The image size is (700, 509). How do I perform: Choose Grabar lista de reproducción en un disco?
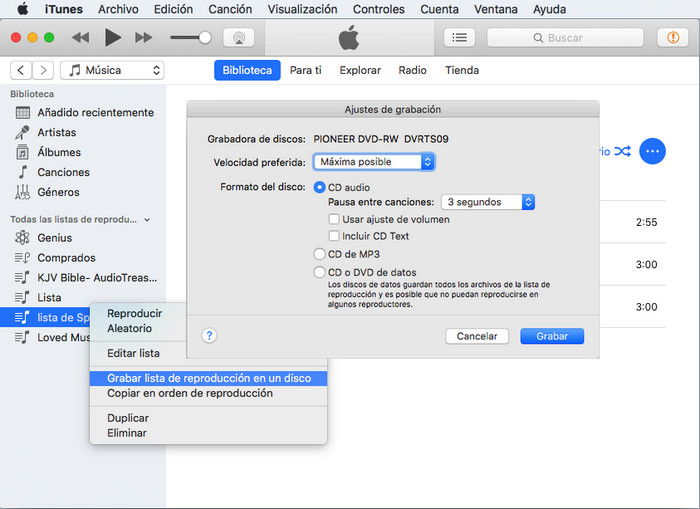click(x=208, y=378)
